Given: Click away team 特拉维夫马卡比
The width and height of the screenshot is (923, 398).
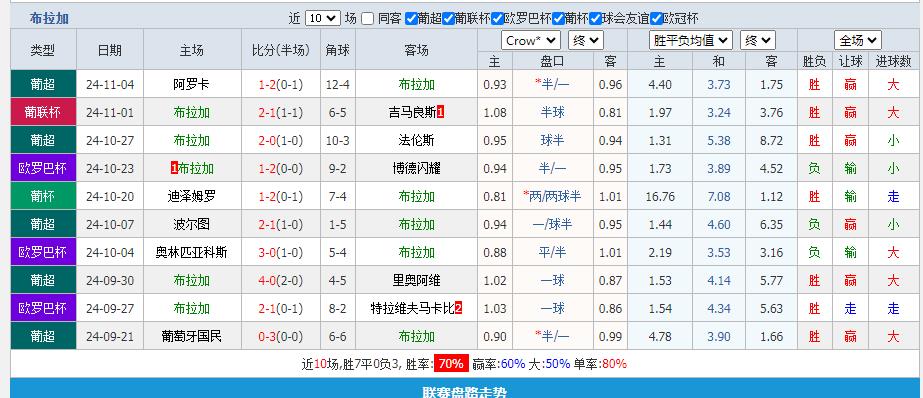Looking at the screenshot, I should pyautogui.click(x=413, y=309).
